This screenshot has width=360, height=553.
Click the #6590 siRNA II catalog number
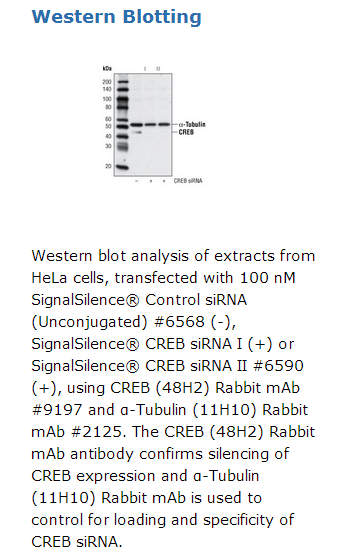pos(278,366)
